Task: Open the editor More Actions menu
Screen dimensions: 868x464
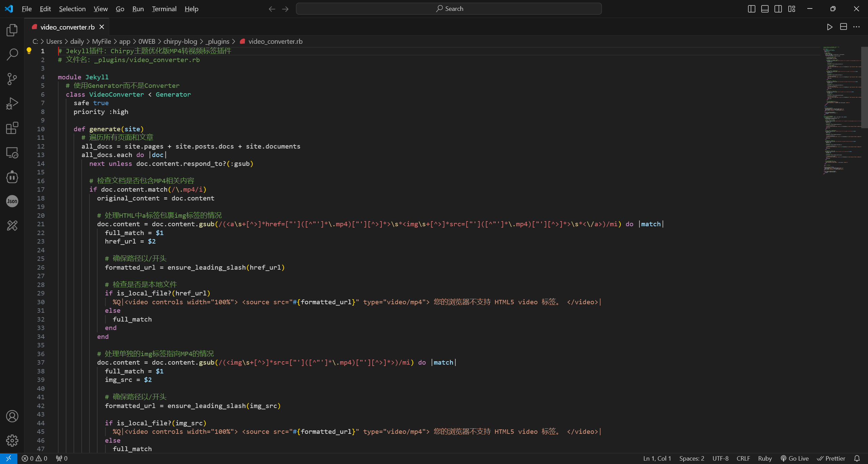Action: 857,27
